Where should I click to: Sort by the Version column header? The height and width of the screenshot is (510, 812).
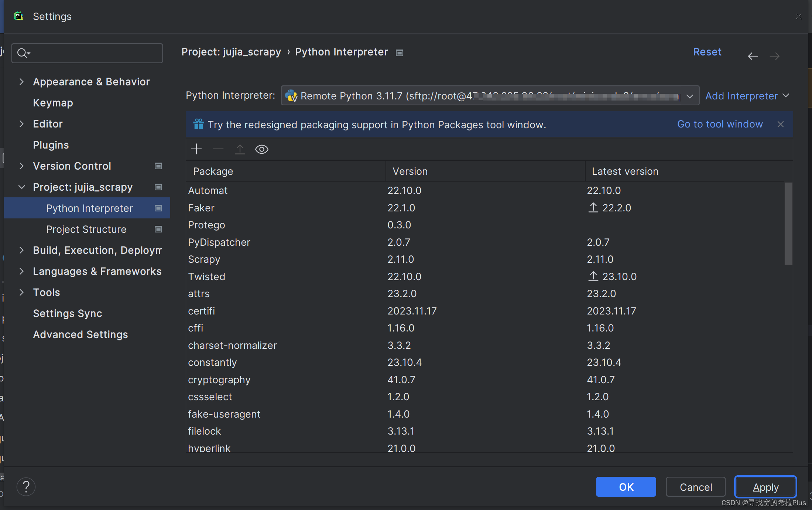[485, 171]
